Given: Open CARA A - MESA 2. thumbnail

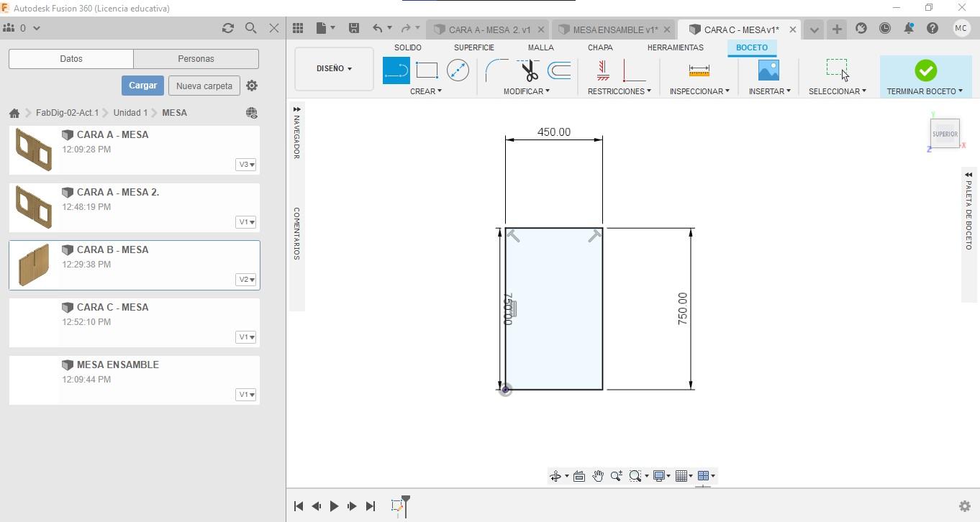Looking at the screenshot, I should coord(34,207).
